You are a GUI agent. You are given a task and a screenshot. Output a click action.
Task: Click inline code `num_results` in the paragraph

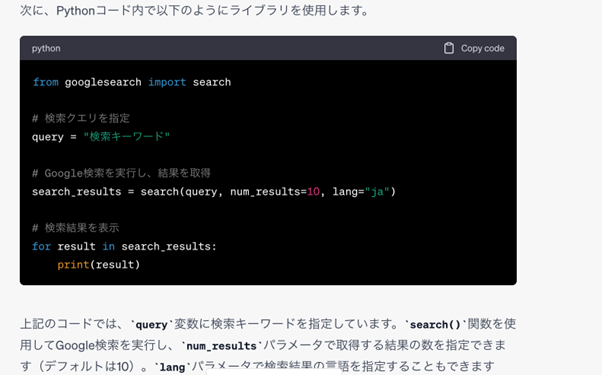click(221, 346)
